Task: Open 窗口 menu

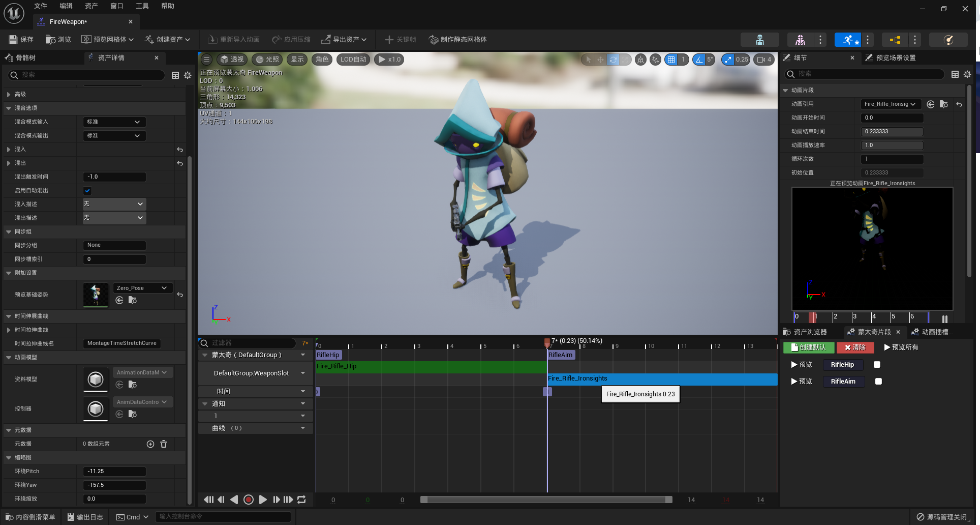Action: pyautogui.click(x=117, y=6)
